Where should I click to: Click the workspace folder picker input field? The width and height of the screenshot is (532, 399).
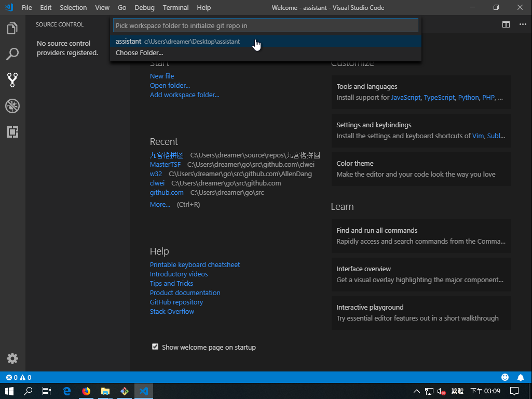(265, 25)
